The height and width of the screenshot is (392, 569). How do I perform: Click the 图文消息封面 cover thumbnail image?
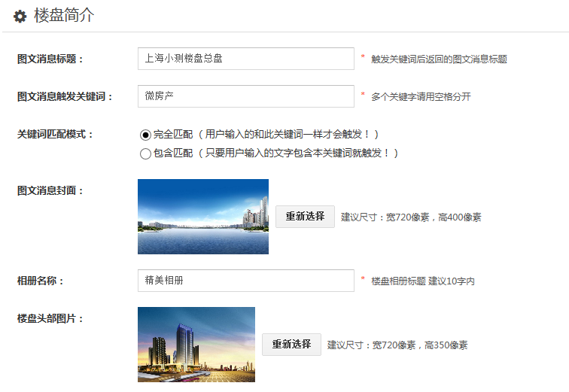click(x=203, y=217)
